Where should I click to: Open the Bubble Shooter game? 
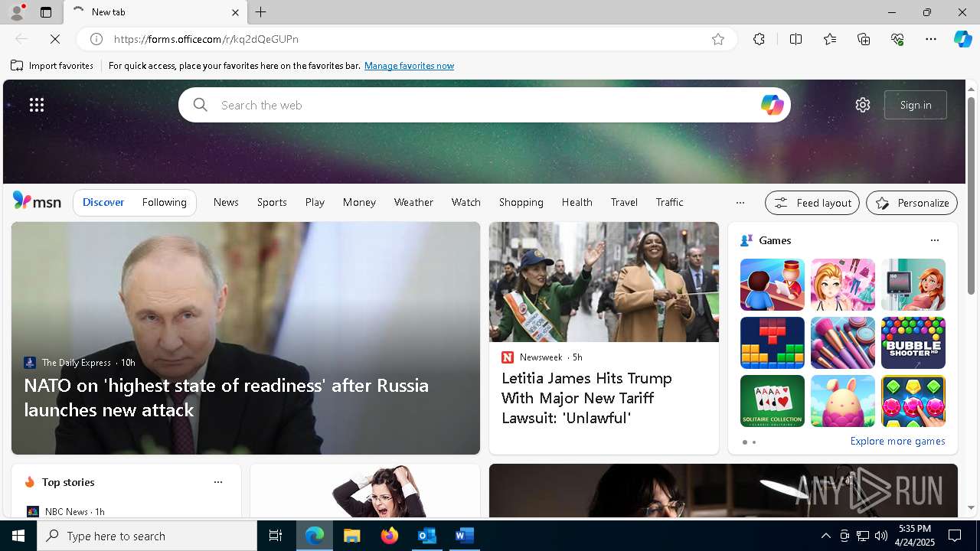pyautogui.click(x=913, y=343)
